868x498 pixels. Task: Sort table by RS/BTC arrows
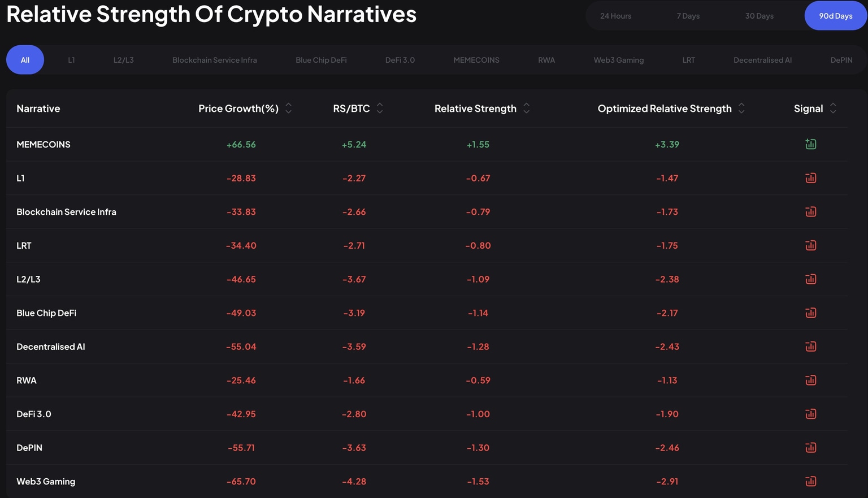tap(380, 109)
